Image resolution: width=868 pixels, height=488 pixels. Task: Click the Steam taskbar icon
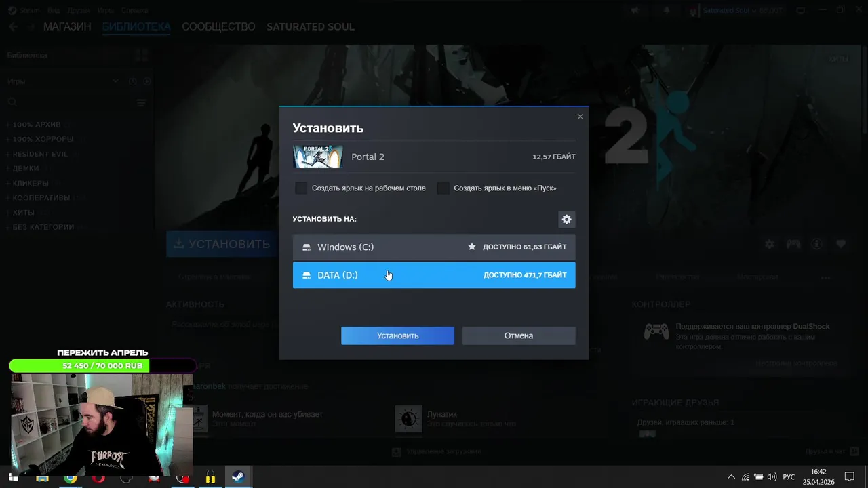coord(239,477)
